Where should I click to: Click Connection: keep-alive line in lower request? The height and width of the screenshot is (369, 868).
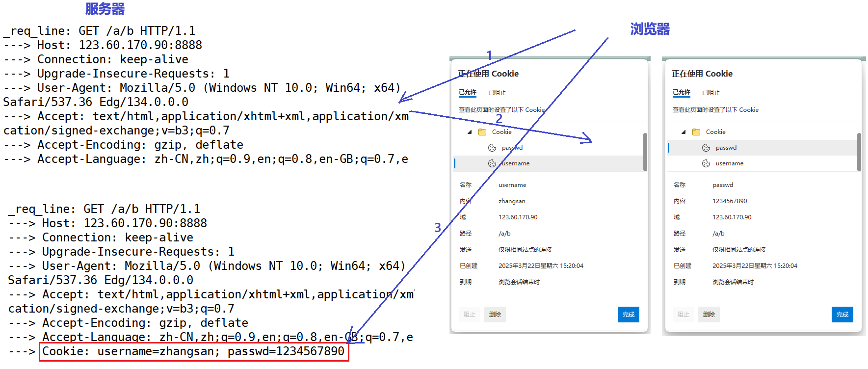click(x=101, y=237)
